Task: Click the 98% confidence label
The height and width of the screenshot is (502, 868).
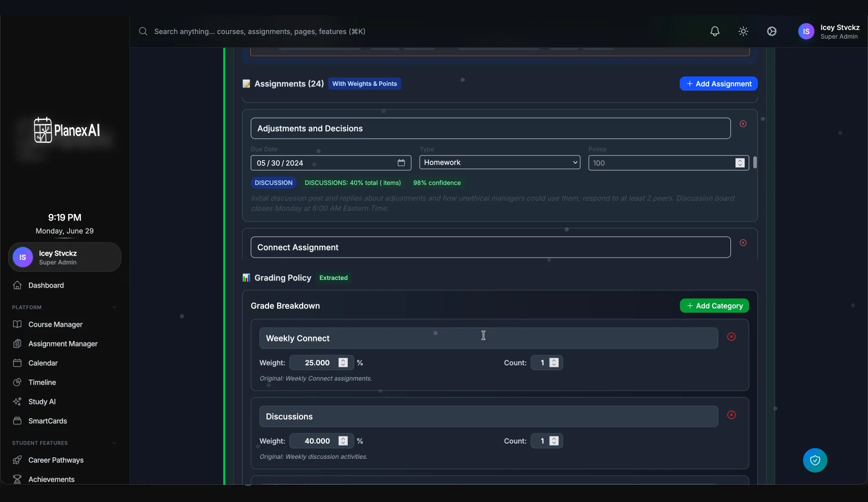Action: click(x=437, y=183)
